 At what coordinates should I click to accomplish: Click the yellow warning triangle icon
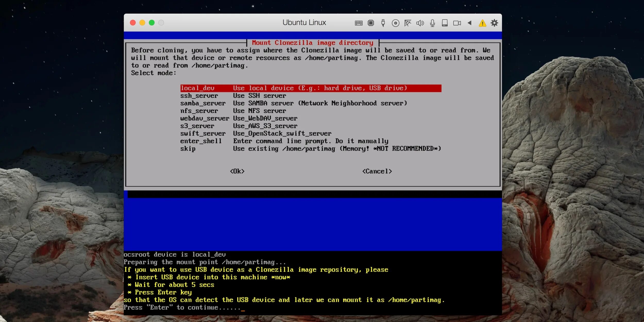[x=482, y=23]
